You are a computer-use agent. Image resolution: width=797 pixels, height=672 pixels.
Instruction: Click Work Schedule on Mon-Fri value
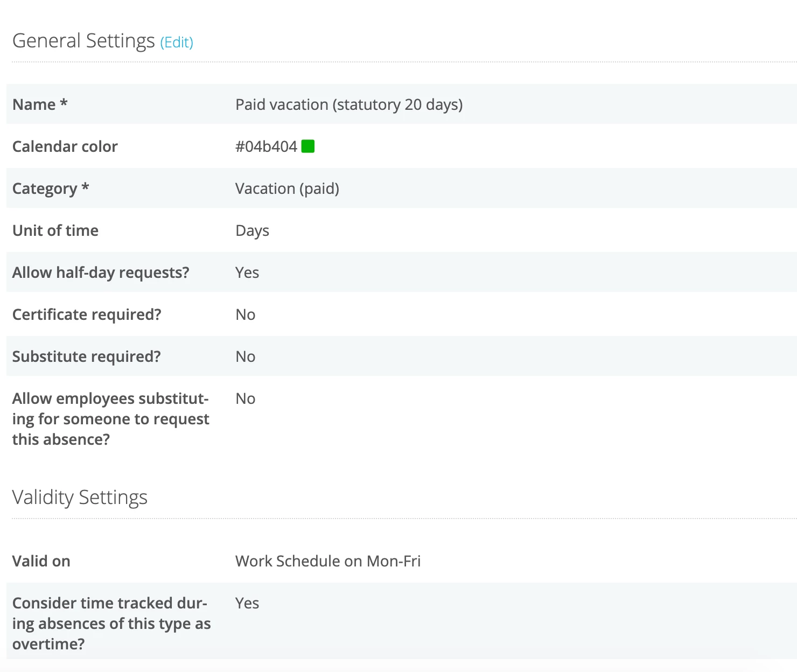click(328, 561)
